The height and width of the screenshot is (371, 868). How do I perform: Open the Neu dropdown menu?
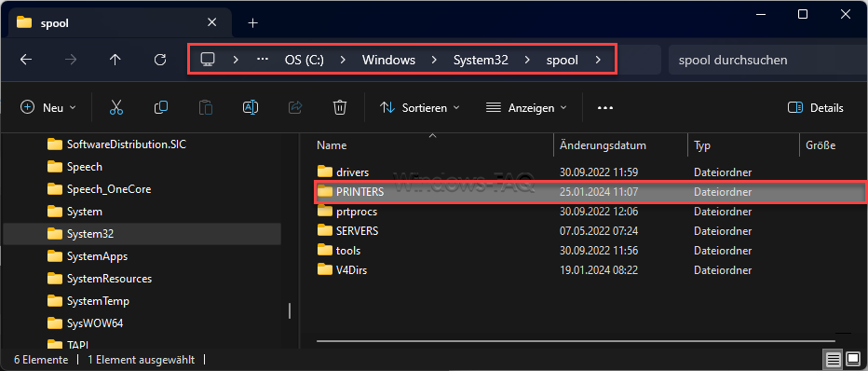48,107
